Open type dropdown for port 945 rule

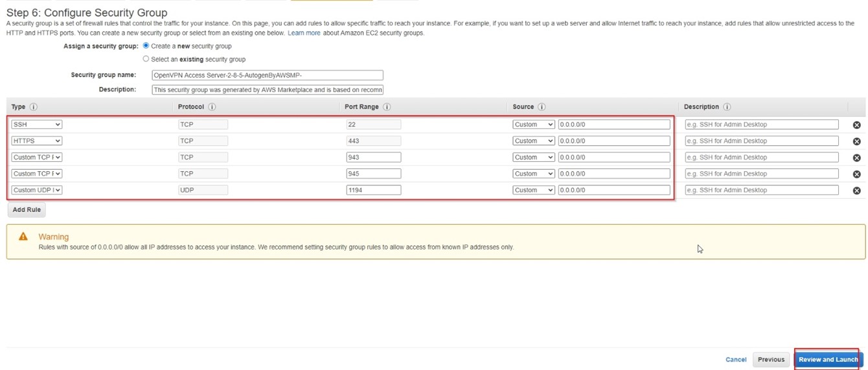[x=36, y=174]
